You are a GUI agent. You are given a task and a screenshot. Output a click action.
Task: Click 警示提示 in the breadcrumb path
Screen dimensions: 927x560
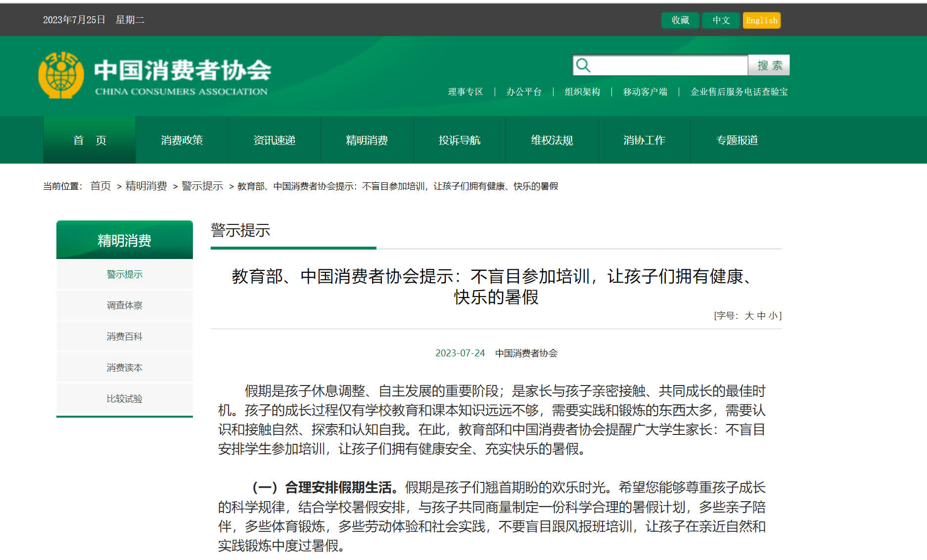tap(202, 186)
